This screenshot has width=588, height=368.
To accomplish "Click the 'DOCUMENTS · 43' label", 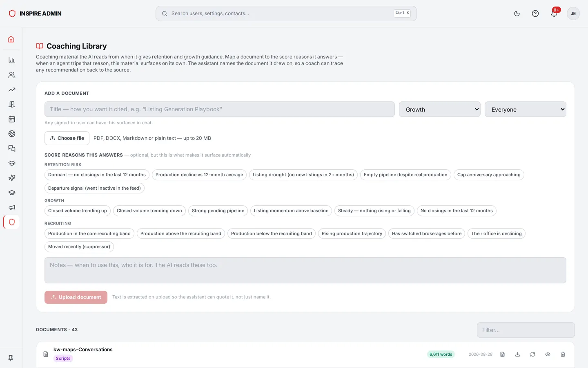I will [x=57, y=330].
